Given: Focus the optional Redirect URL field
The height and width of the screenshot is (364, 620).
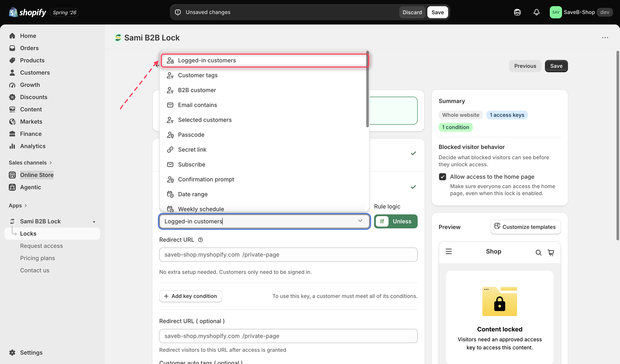Looking at the screenshot, I should [288, 336].
